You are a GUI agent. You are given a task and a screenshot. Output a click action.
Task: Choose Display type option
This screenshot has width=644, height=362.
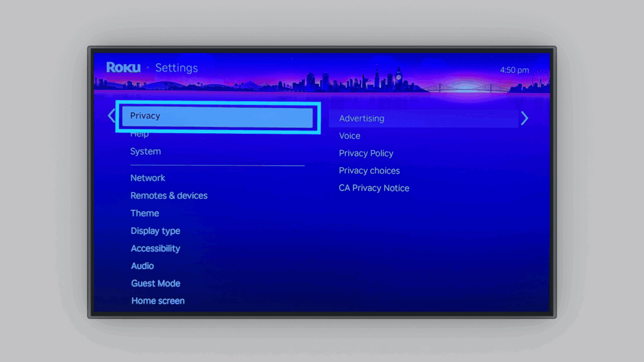click(x=155, y=231)
